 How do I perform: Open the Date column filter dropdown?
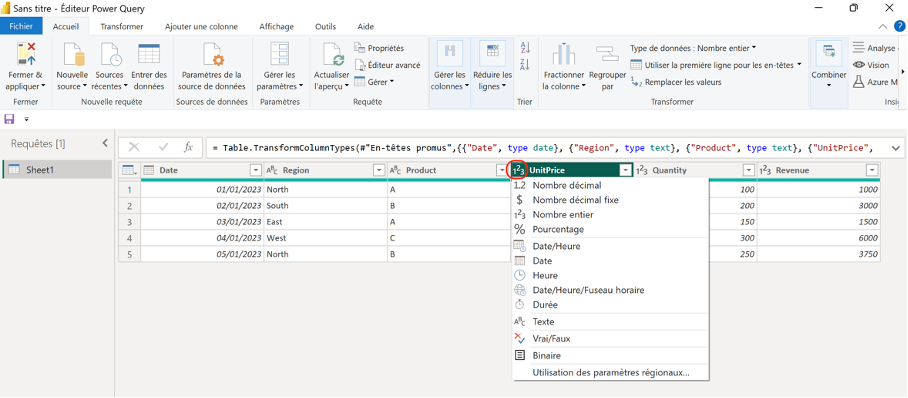[x=255, y=170]
